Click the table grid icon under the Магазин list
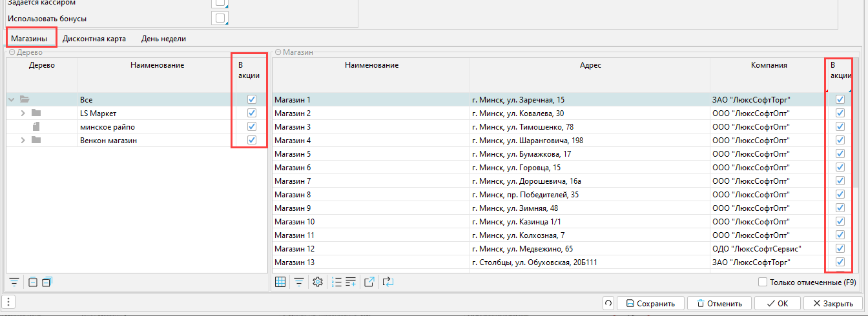The width and height of the screenshot is (868, 316). [x=280, y=282]
